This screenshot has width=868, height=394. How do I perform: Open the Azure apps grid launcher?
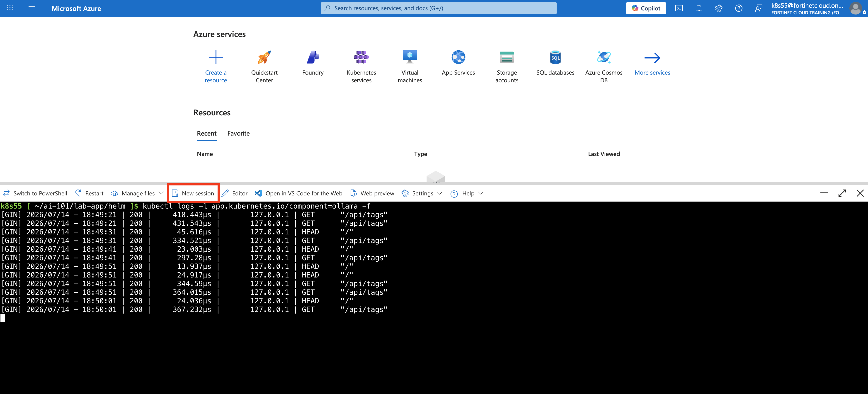click(x=10, y=8)
